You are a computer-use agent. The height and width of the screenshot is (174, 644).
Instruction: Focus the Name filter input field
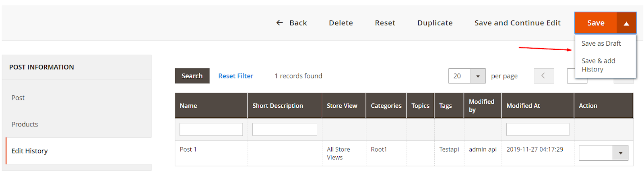point(211,129)
